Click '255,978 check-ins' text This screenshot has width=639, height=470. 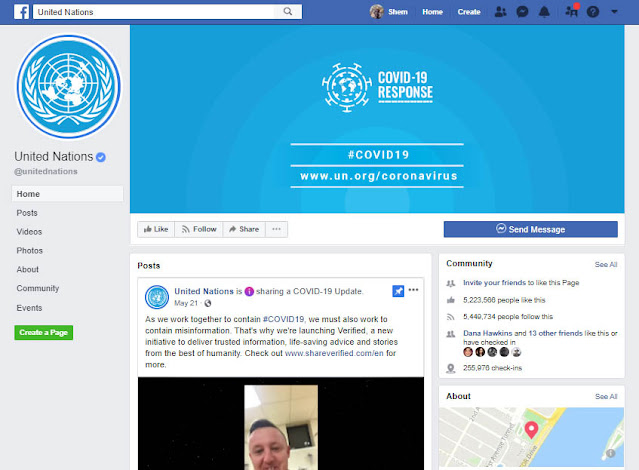coord(492,368)
